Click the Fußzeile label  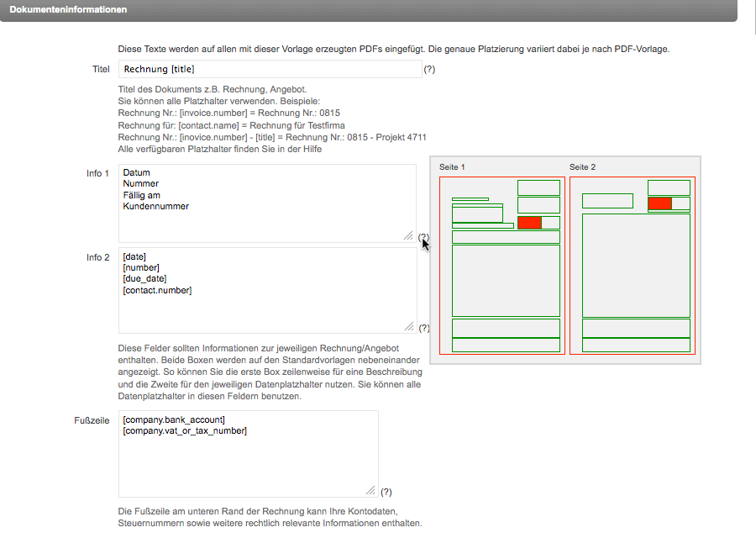click(x=92, y=420)
